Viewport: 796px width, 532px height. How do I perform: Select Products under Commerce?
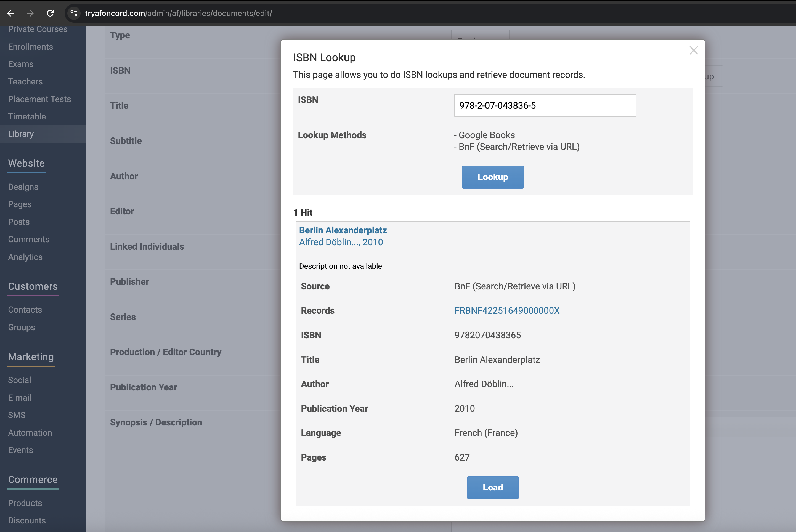coord(25,503)
